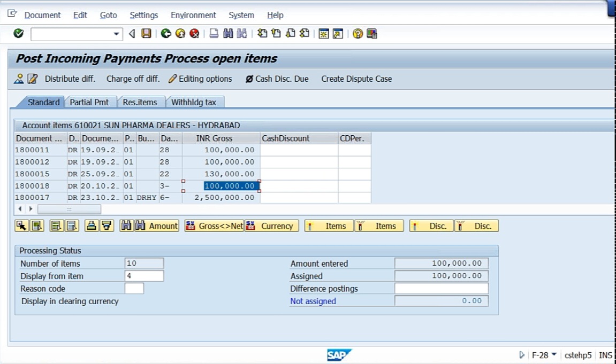Viewport: 616px width, 364px height.
Task: Click the Currency button
Action: click(271, 226)
